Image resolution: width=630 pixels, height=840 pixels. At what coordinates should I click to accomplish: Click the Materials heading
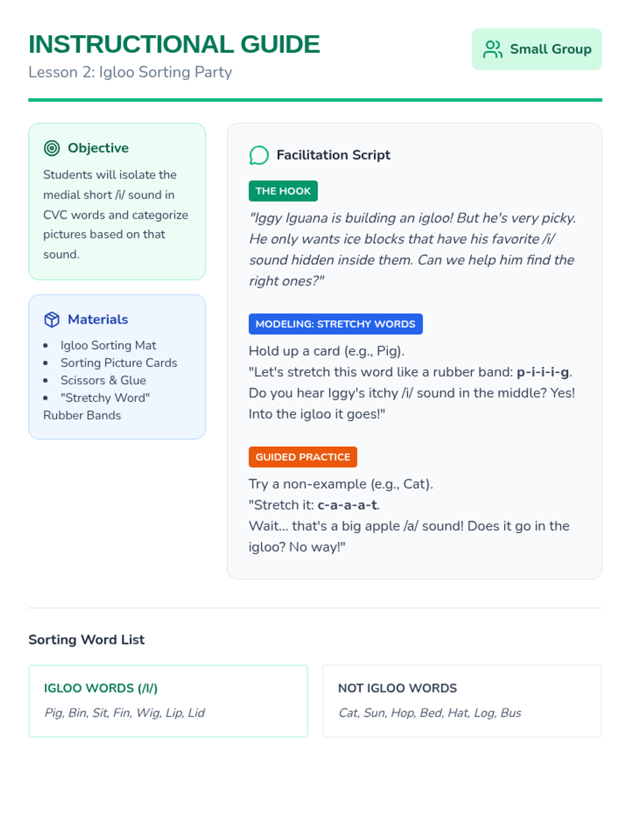point(98,319)
